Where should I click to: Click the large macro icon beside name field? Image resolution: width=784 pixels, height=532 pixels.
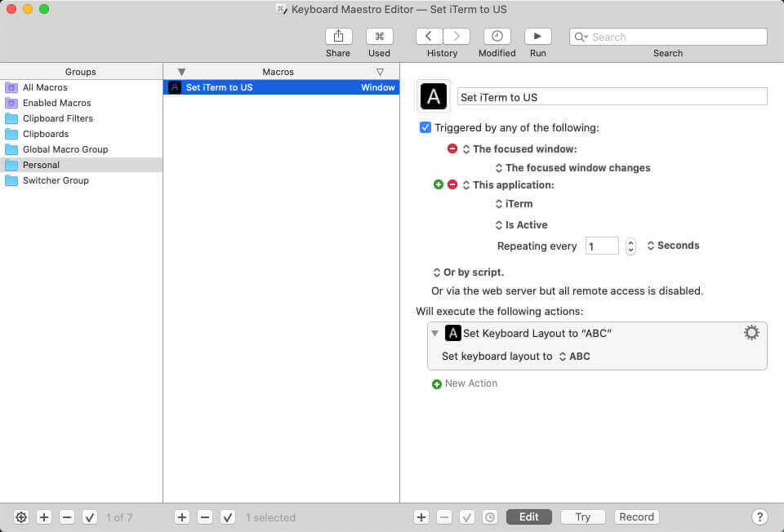pos(434,96)
